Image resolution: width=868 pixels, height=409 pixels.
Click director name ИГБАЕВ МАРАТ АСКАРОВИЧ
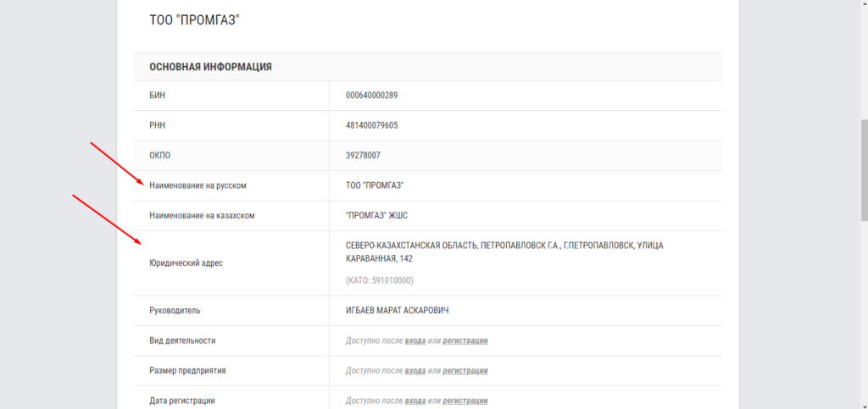click(397, 311)
